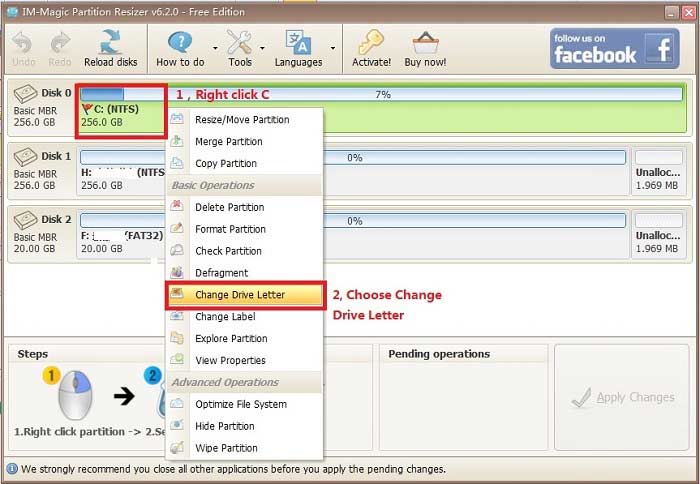Select Disk 1 unallocated 1.969 MB space

pos(659,170)
